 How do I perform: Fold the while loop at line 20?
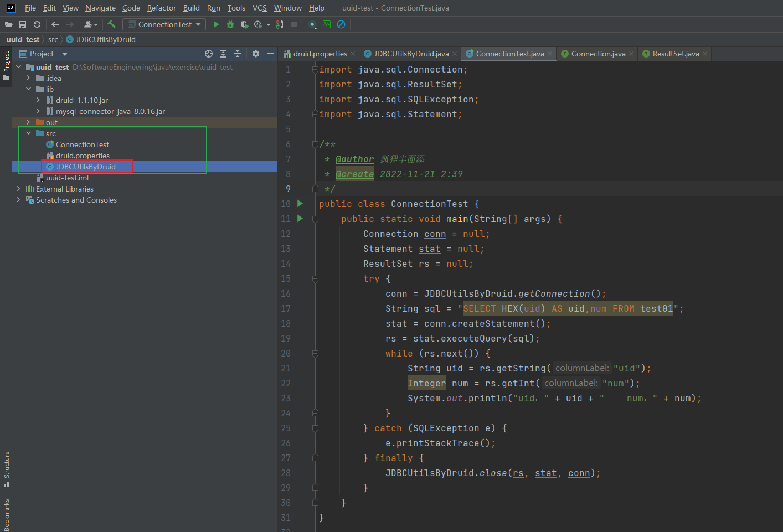tap(315, 353)
